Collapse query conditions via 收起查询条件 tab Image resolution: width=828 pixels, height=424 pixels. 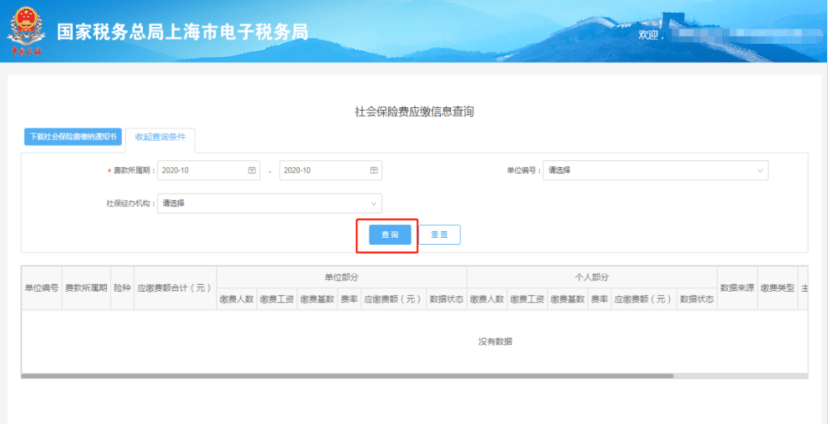160,137
